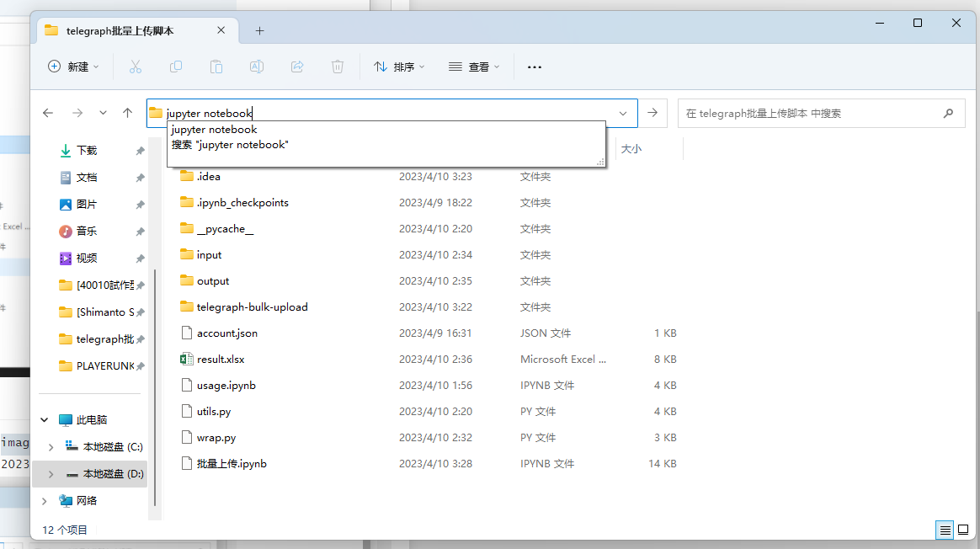Click the Cut (scissors) toolbar icon
The width and height of the screenshot is (980, 549).
click(x=136, y=67)
